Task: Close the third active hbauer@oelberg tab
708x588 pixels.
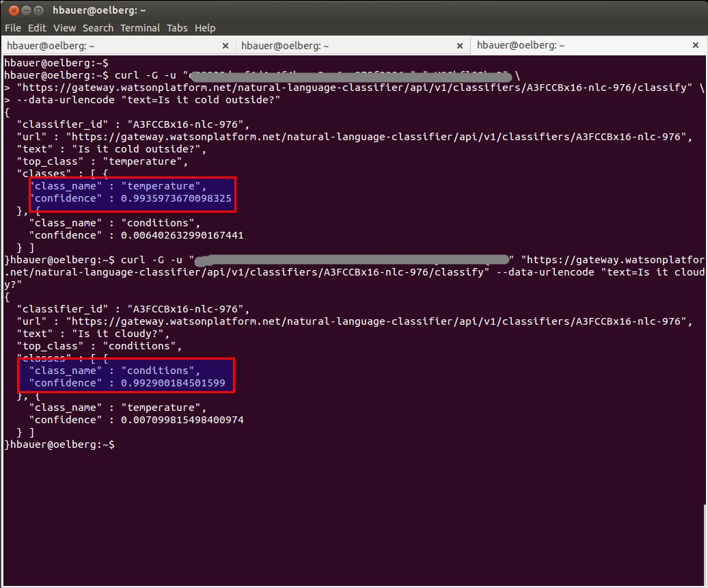Action: point(696,45)
